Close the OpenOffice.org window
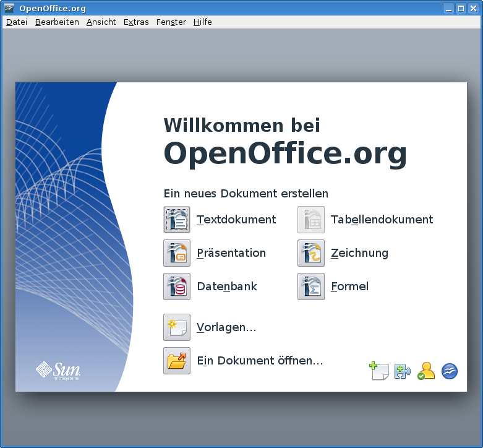 click(473, 8)
